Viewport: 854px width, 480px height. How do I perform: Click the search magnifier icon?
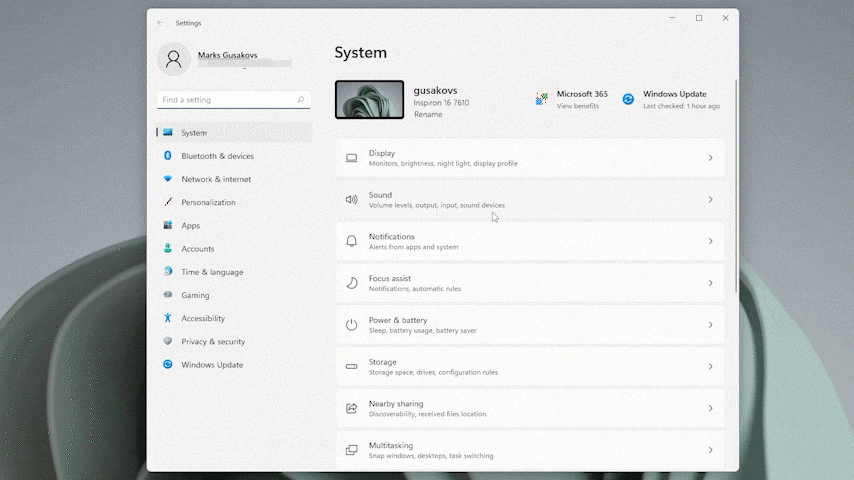pos(301,100)
